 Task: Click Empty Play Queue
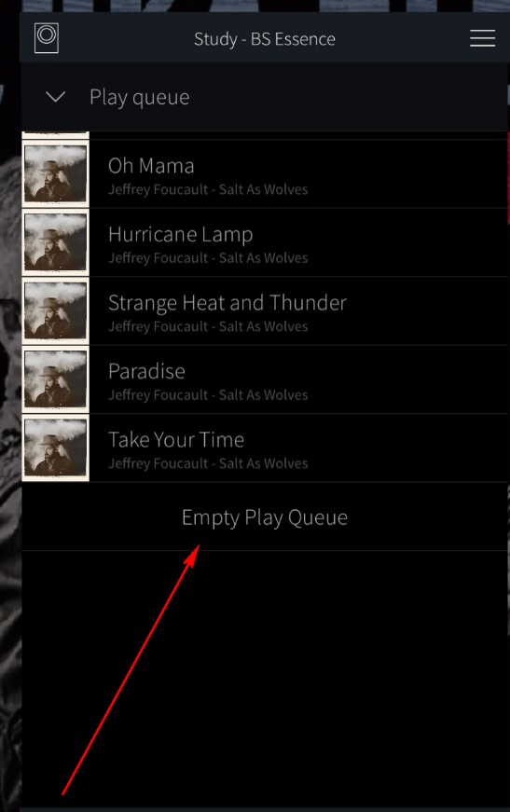click(265, 516)
